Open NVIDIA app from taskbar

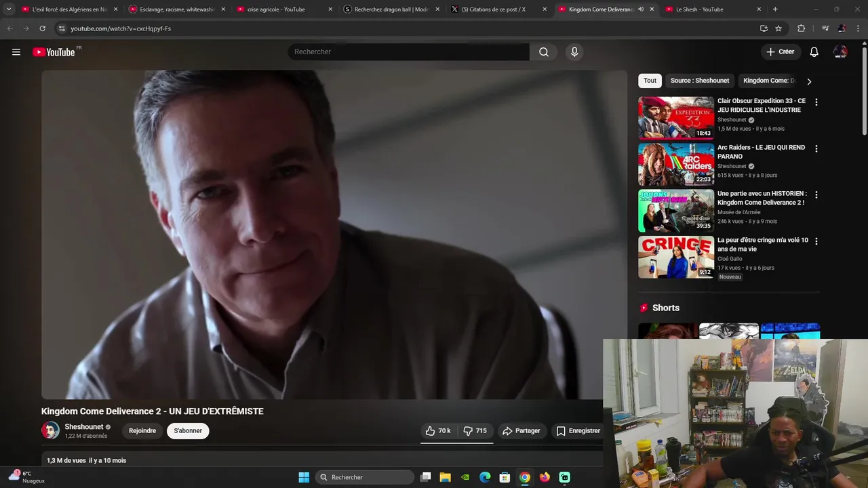pyautogui.click(x=465, y=477)
